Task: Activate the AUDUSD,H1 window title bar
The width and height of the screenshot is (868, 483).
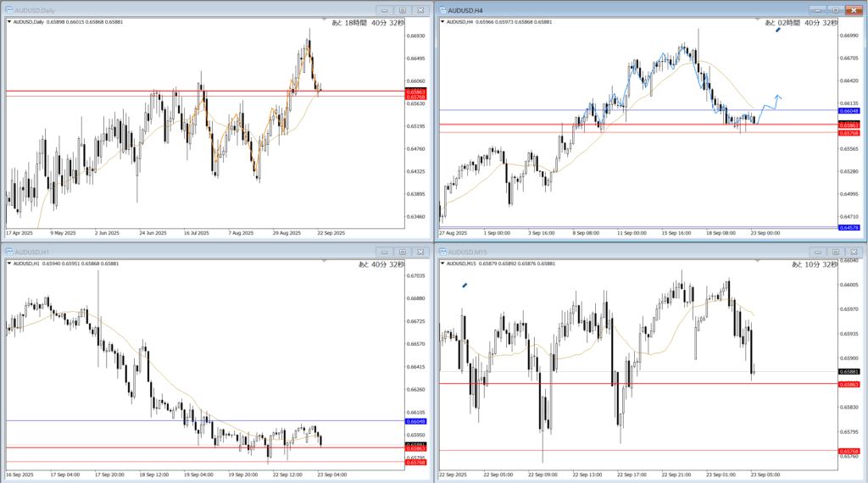Action: (170, 252)
